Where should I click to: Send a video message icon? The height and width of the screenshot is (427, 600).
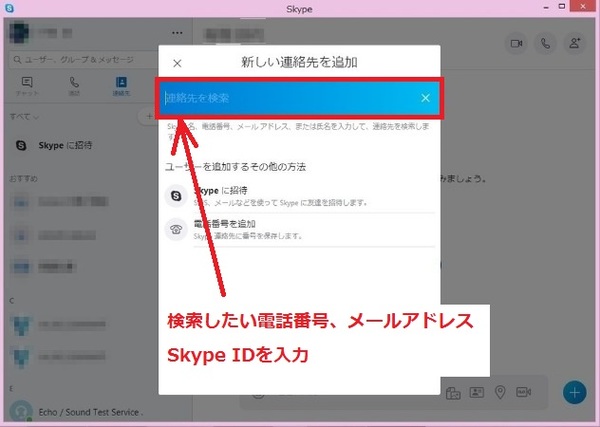pos(523,392)
